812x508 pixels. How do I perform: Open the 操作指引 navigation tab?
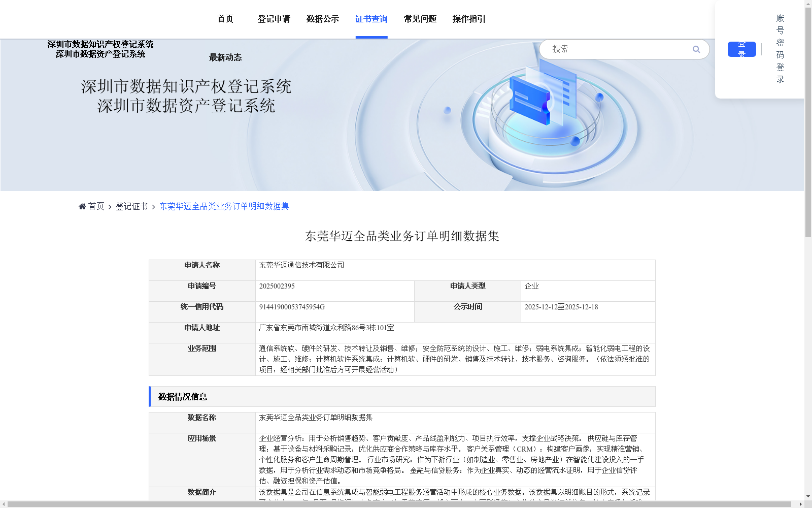click(469, 19)
